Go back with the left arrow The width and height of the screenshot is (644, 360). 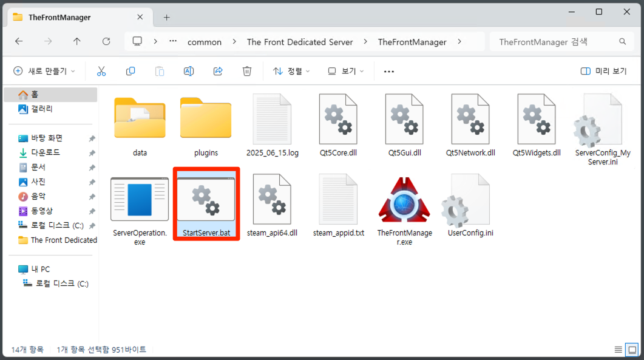(x=19, y=41)
